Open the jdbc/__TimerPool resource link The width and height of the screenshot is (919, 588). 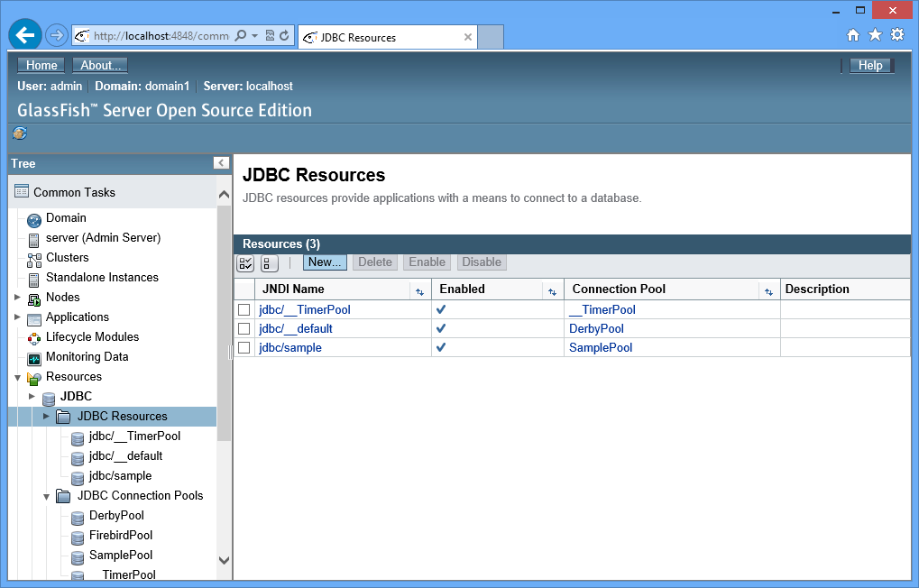click(x=305, y=309)
